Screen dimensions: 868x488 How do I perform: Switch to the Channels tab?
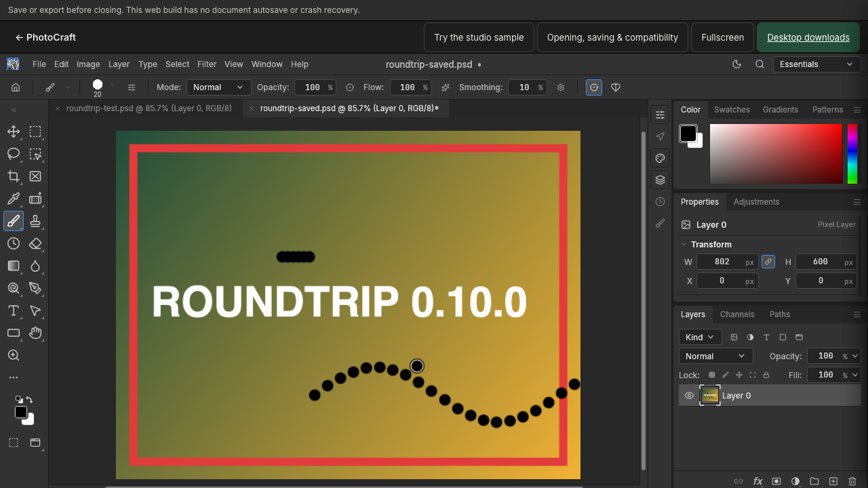click(x=737, y=314)
